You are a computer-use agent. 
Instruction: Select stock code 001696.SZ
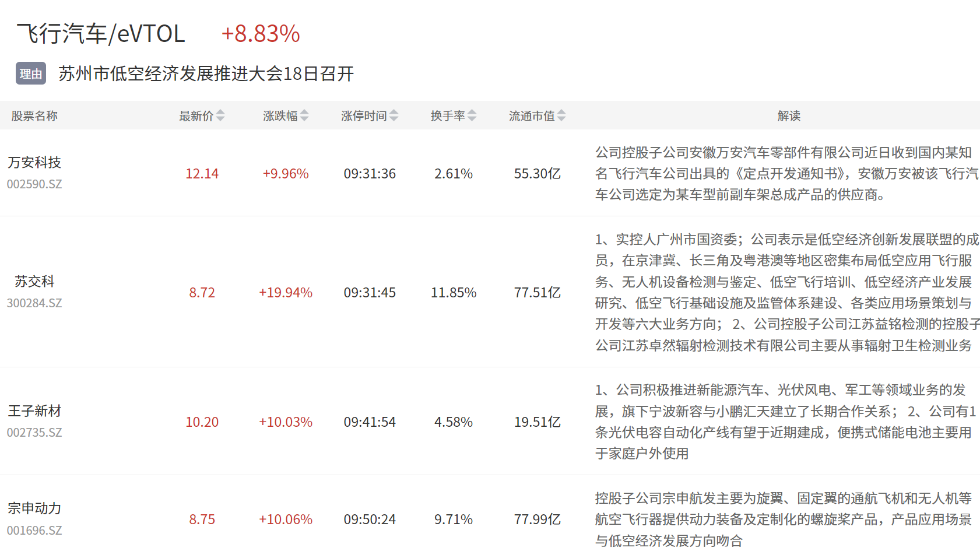coord(34,531)
